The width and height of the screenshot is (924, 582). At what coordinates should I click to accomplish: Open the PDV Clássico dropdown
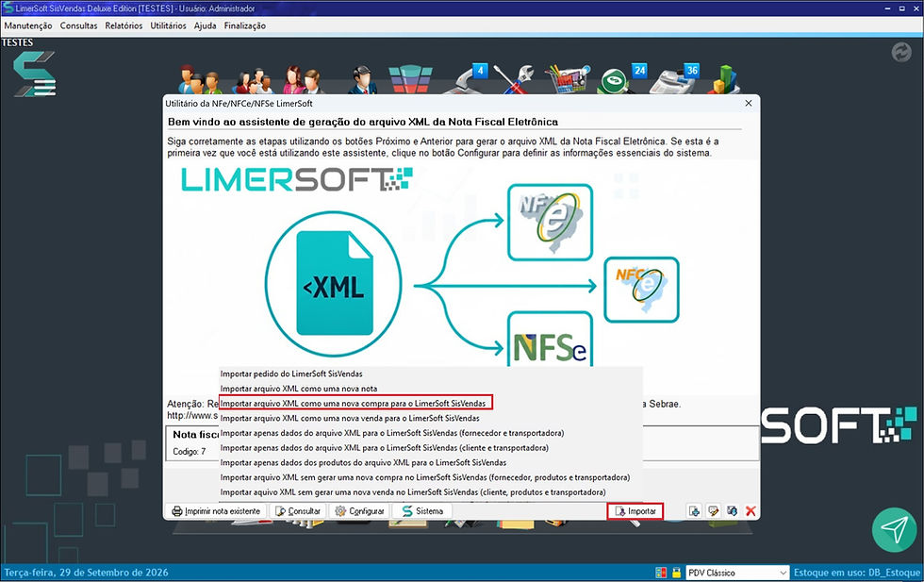pos(737,573)
